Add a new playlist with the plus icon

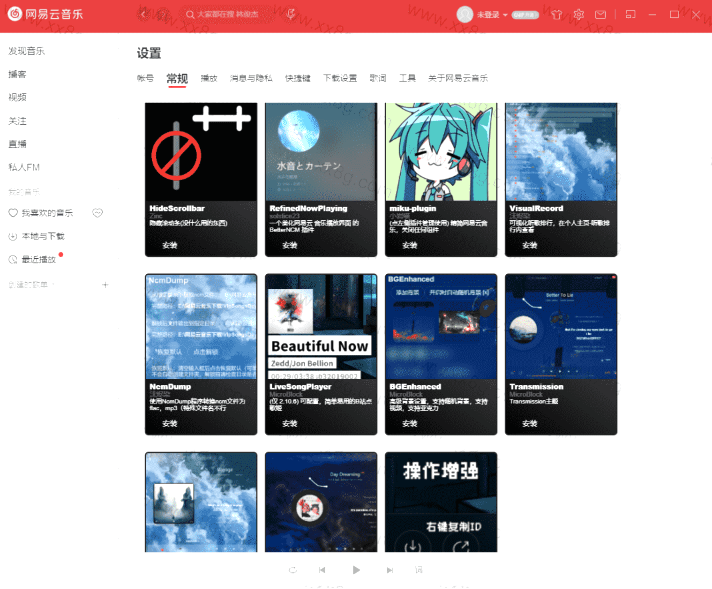pos(105,285)
